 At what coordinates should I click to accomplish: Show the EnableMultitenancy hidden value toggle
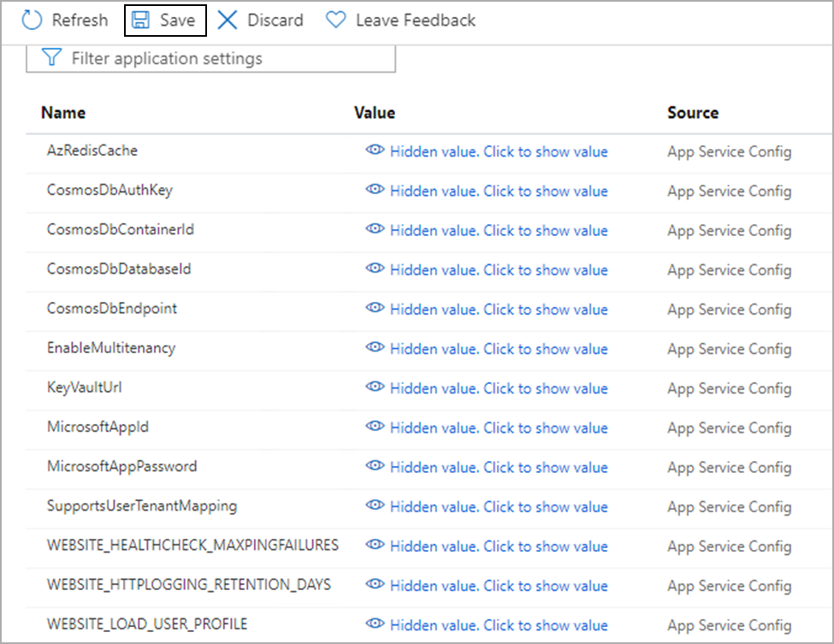coord(375,349)
